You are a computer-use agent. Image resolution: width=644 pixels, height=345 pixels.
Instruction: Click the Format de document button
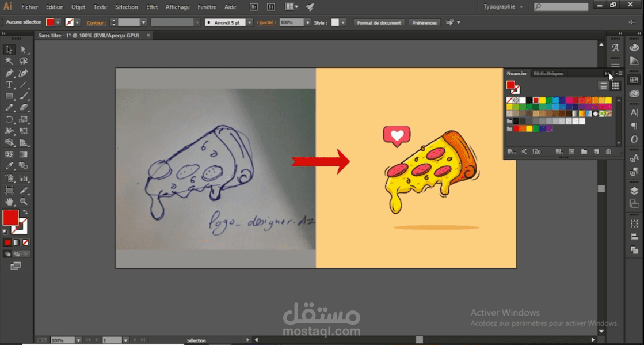point(379,22)
